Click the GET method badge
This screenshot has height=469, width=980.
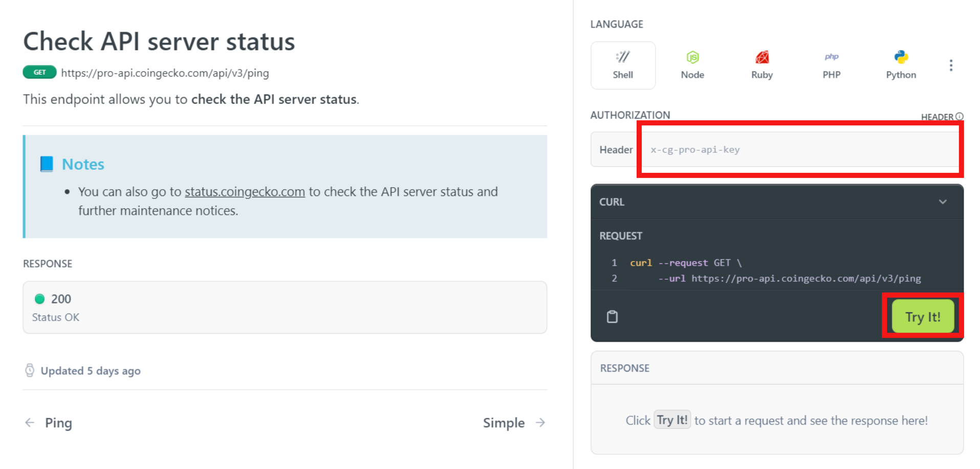pos(39,73)
